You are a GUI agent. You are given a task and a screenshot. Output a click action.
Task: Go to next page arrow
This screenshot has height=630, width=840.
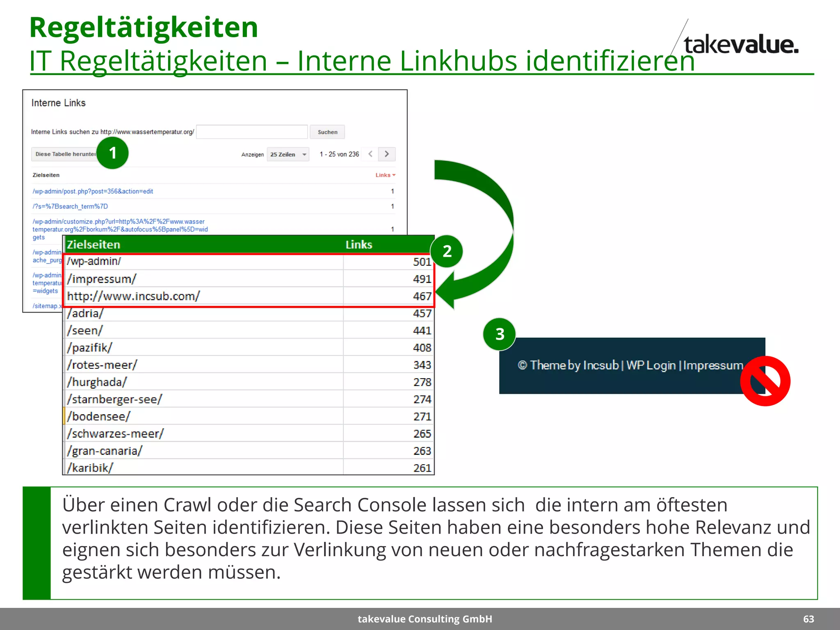[x=387, y=154]
